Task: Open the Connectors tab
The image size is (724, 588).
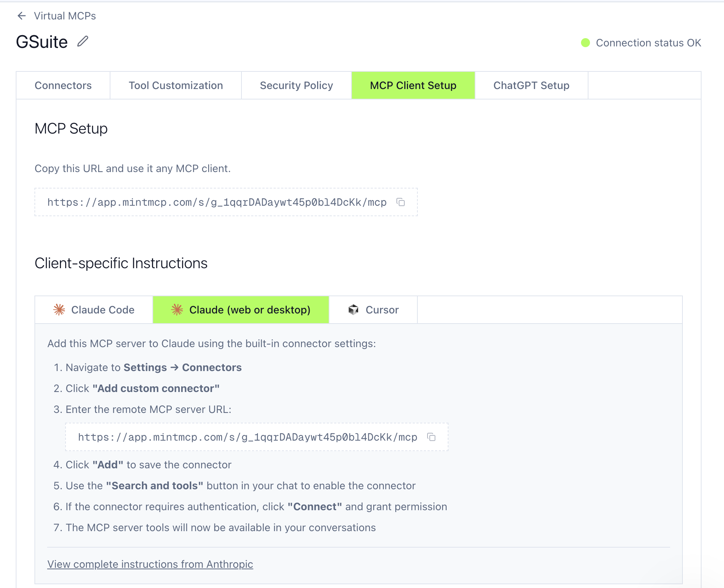Action: (x=63, y=85)
